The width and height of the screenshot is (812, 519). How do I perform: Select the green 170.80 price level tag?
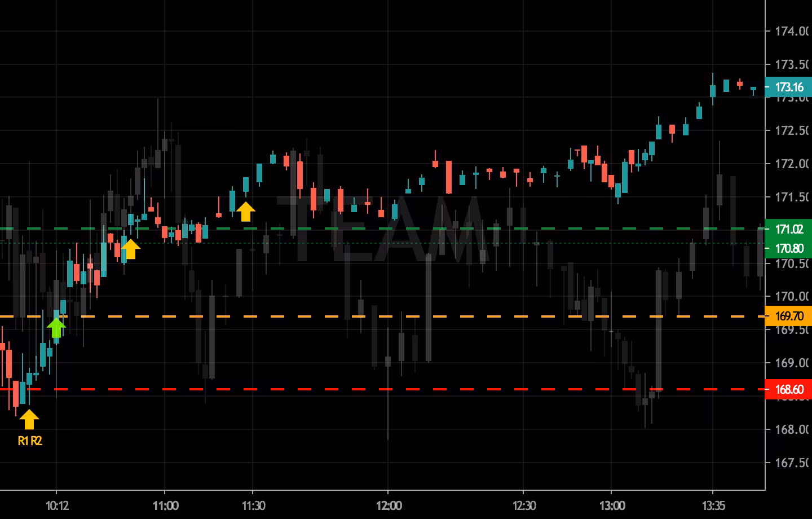[789, 248]
